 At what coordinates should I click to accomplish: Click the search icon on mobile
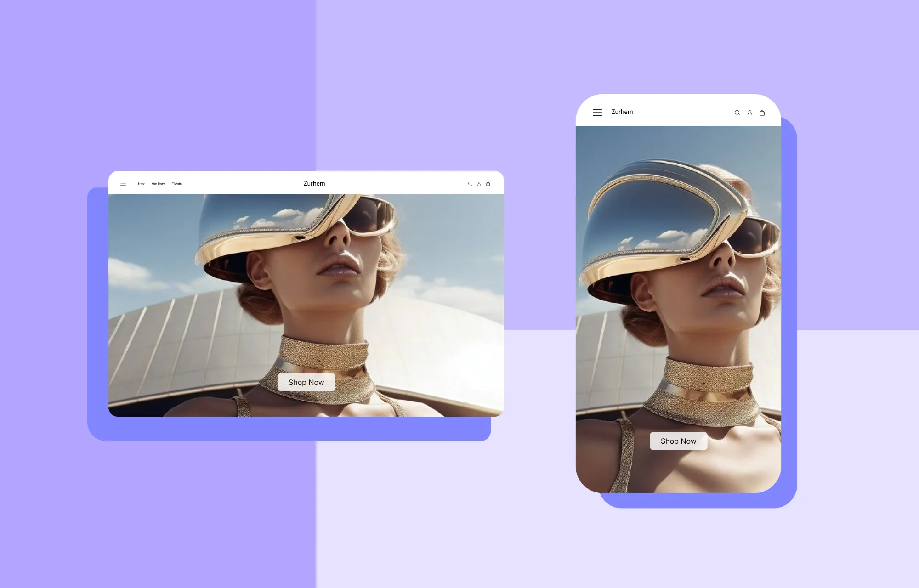point(737,112)
